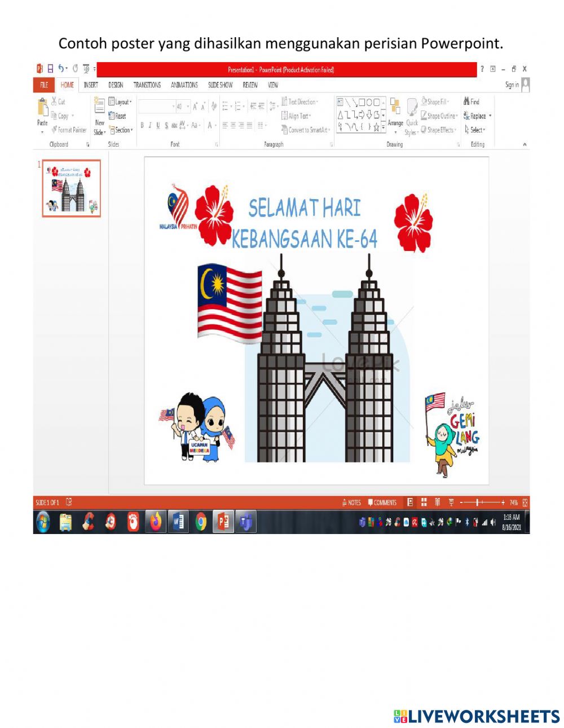Expand the Select dropdown in Editing group
The image size is (564, 728).
pos(475,130)
